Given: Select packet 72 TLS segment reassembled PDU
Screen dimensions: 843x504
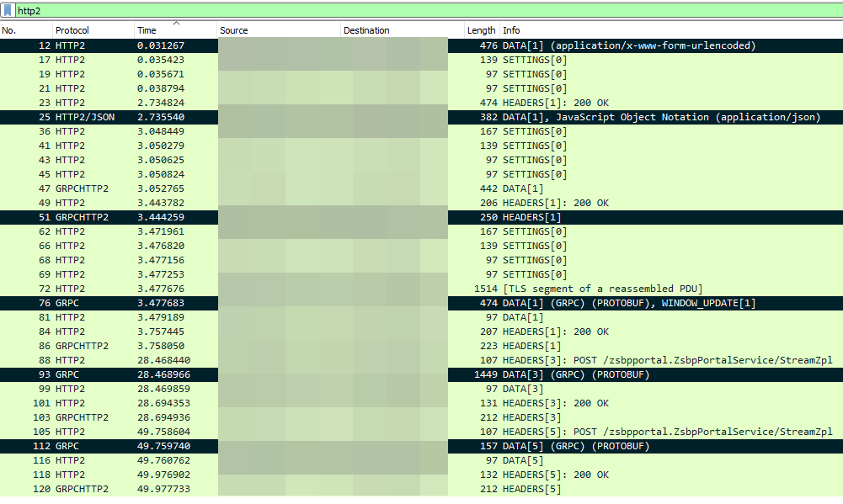Looking at the screenshot, I should tap(421, 289).
